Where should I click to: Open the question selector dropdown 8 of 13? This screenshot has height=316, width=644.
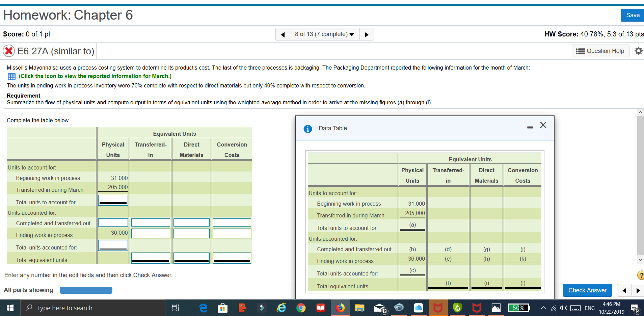[325, 34]
